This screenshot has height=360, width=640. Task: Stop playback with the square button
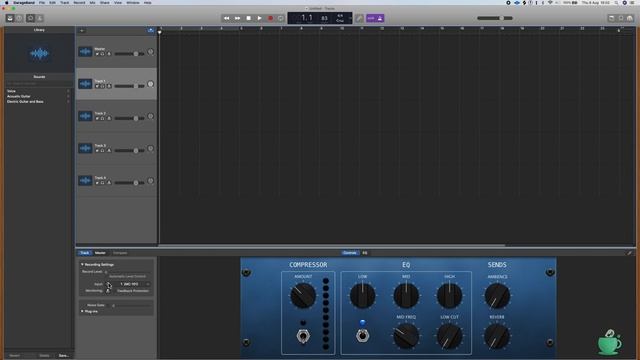click(249, 18)
